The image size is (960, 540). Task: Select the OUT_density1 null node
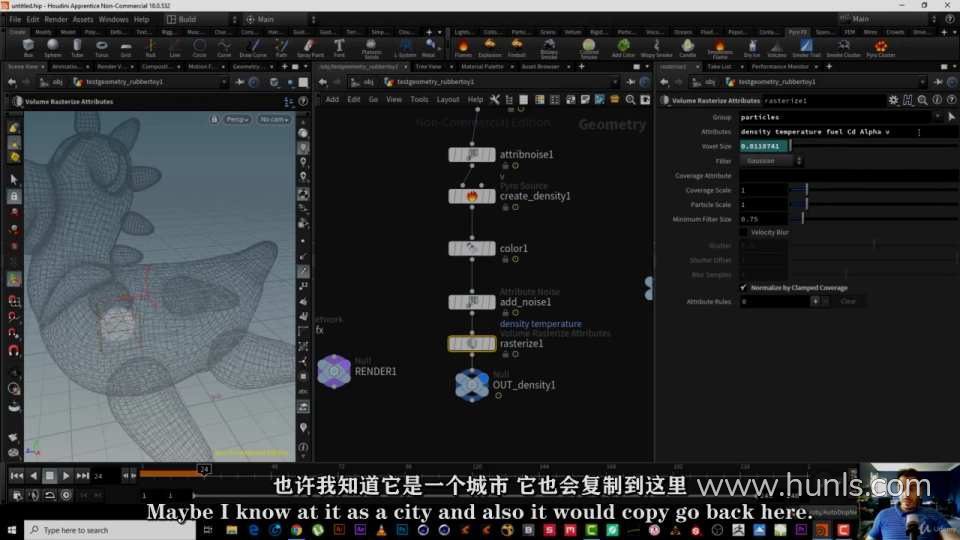(471, 385)
